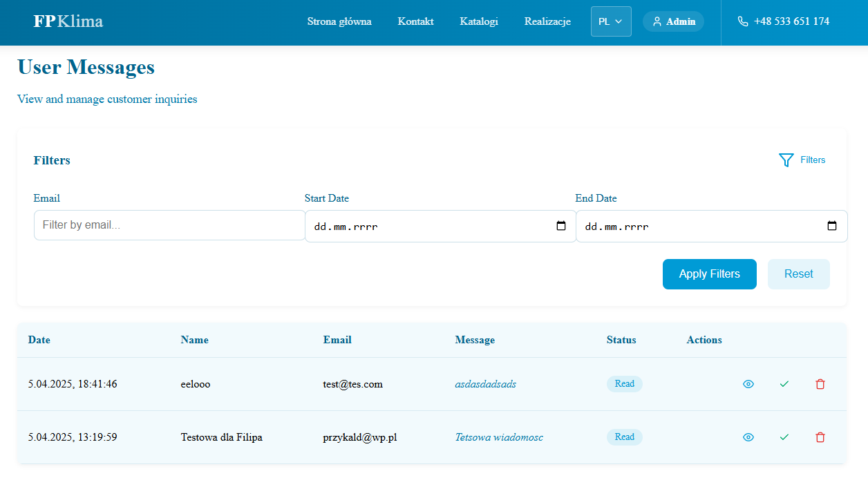Click the Read badge on Testowa dla Filipa row

click(x=624, y=437)
